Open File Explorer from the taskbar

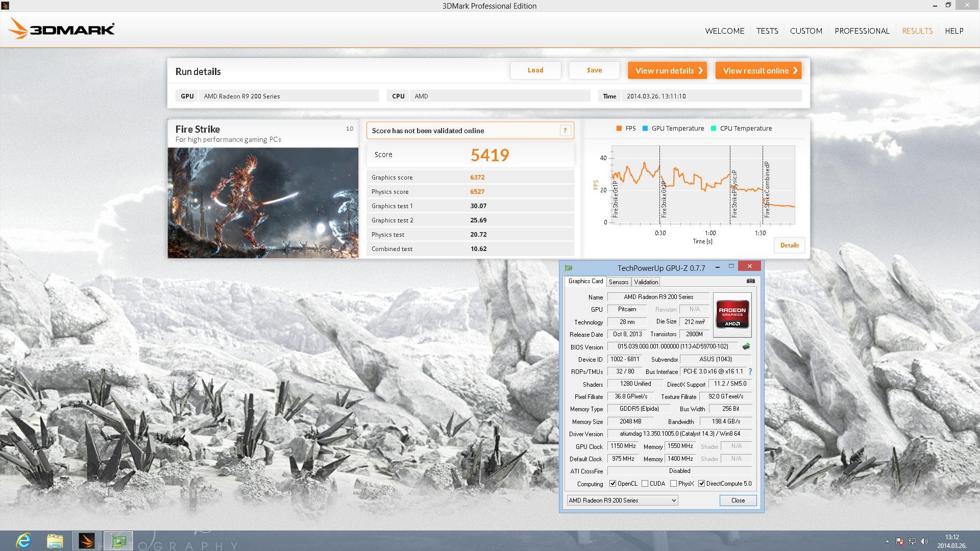(55, 541)
